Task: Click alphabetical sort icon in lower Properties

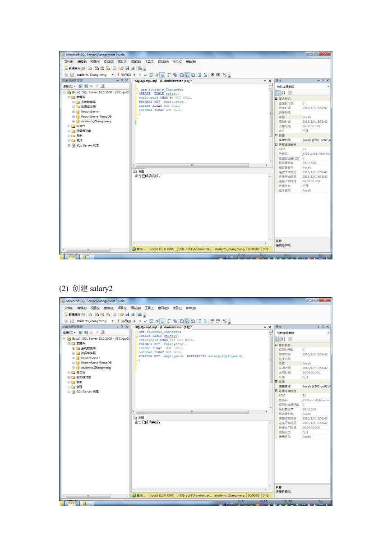Action: tap(283, 338)
